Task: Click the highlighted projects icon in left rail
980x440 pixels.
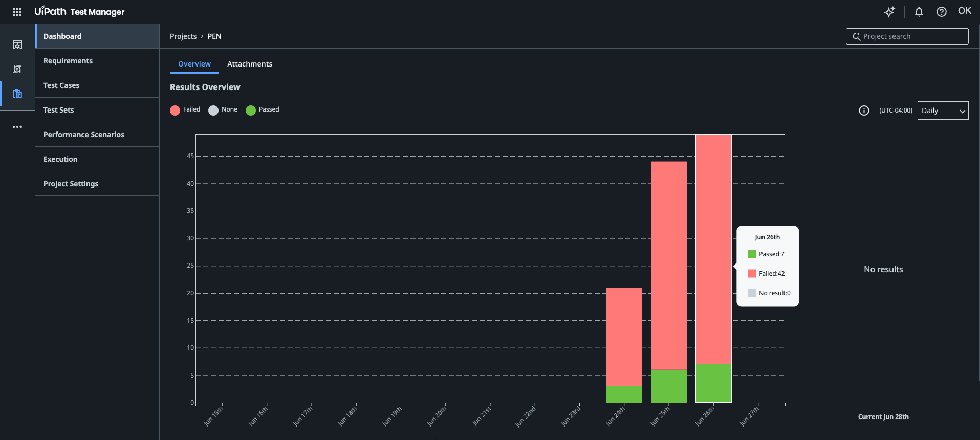Action: coord(17,94)
